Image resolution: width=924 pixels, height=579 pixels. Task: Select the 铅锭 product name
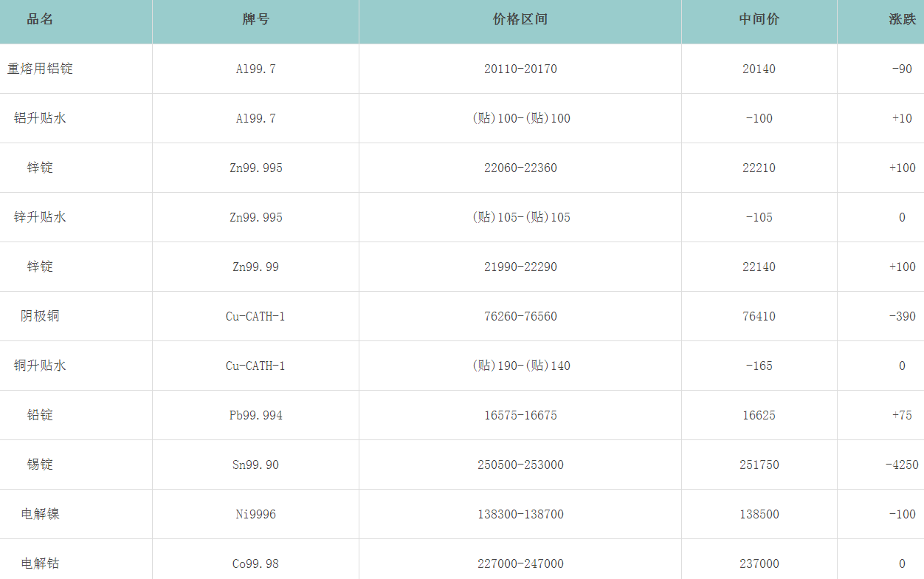click(x=40, y=415)
